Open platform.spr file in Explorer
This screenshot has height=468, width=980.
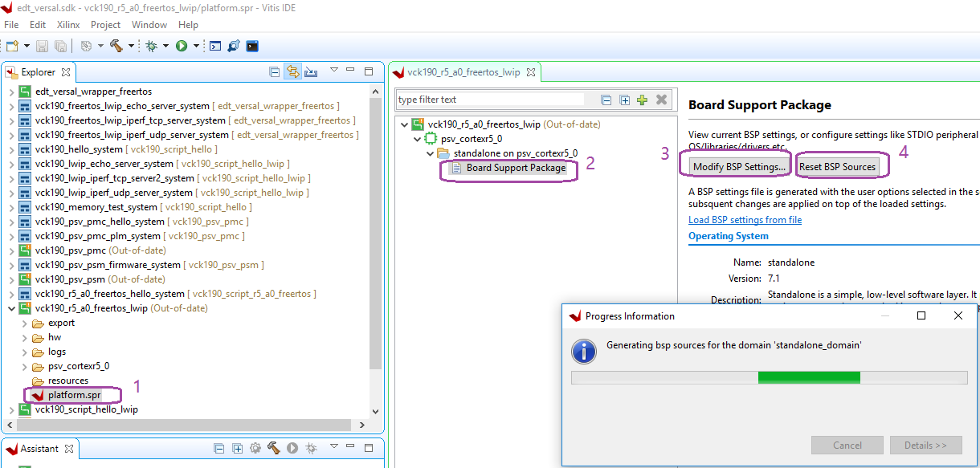tap(75, 395)
